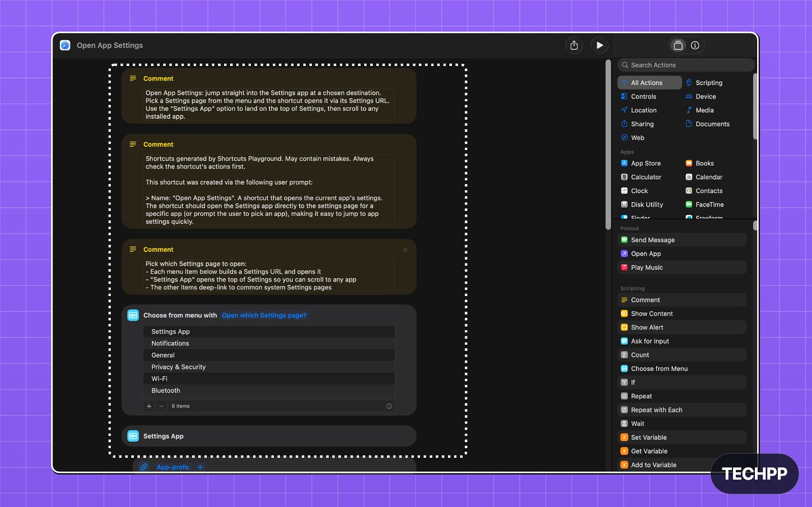Add the Count action
Screen dimensions: 812x507
[682, 355]
